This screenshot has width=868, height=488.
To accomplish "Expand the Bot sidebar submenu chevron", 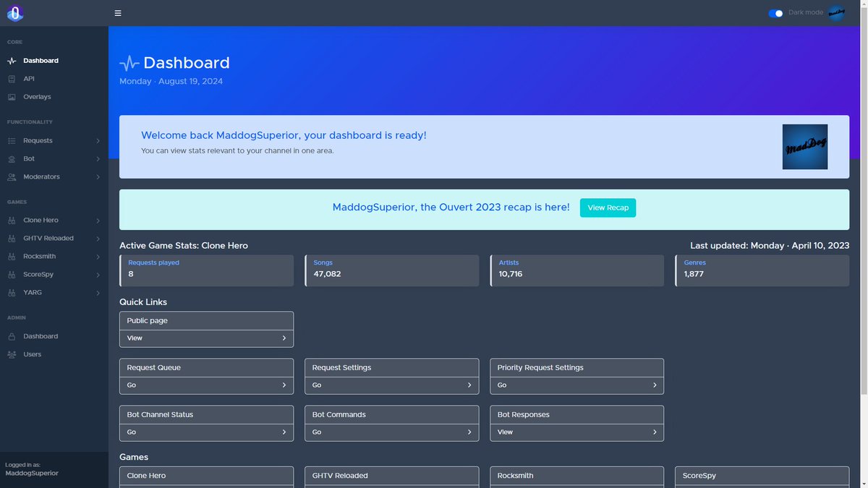I will point(98,158).
